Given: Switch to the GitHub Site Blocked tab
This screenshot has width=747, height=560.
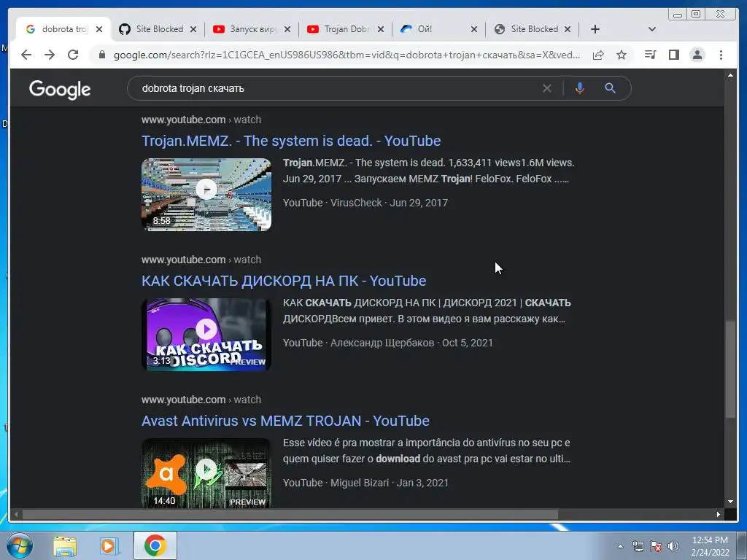Looking at the screenshot, I should coord(158,29).
